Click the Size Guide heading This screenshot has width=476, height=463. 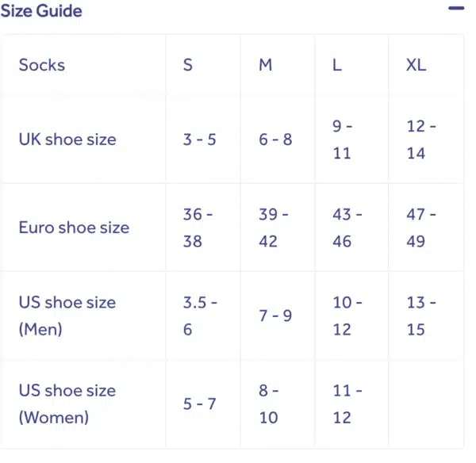tap(41, 11)
